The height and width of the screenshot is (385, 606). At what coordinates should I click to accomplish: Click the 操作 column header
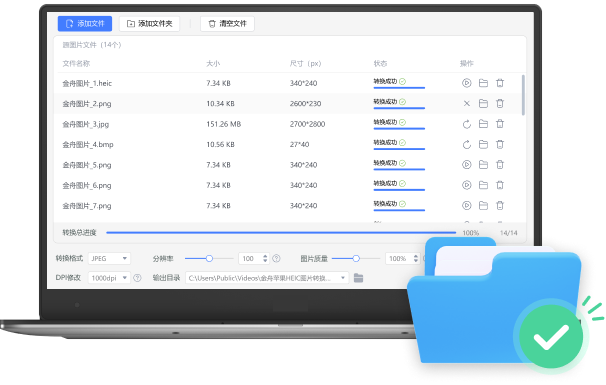[466, 63]
